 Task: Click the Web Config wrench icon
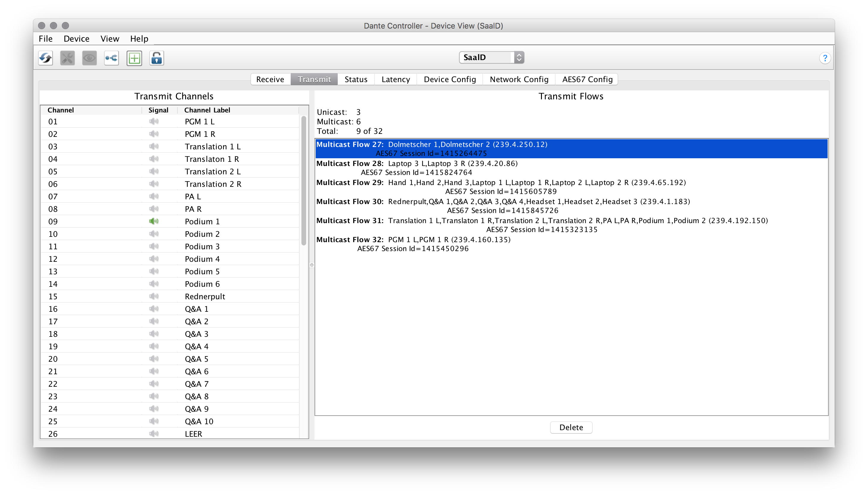[x=67, y=58]
